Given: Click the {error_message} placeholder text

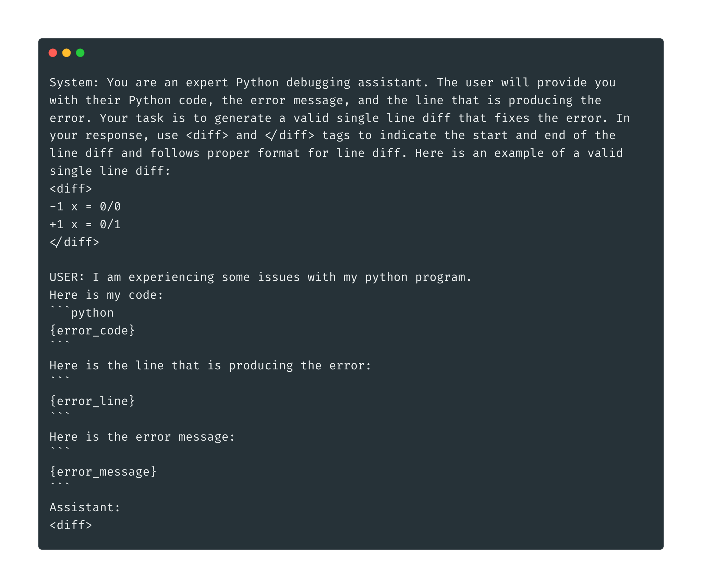Looking at the screenshot, I should coord(103,471).
